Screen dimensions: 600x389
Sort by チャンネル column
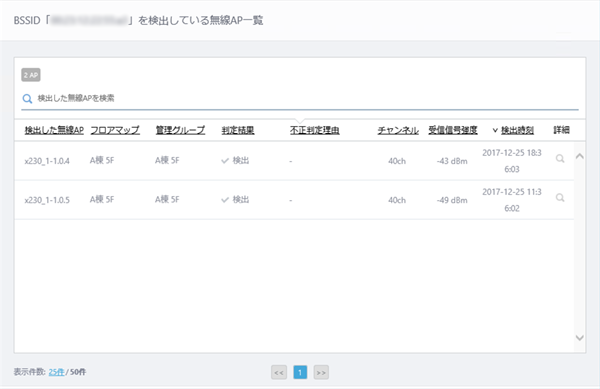(398, 130)
